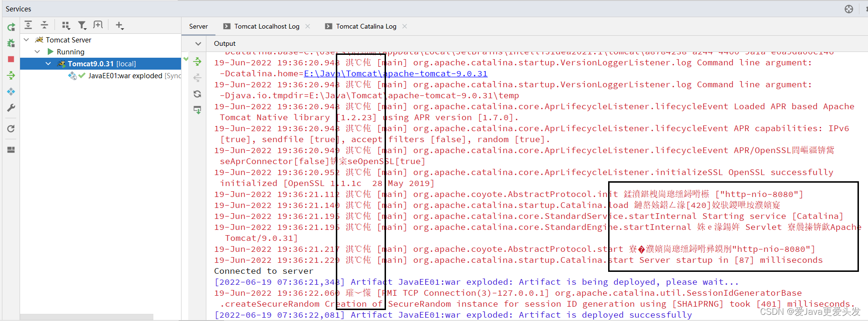Open the Add Service plus dropdown

(x=119, y=25)
